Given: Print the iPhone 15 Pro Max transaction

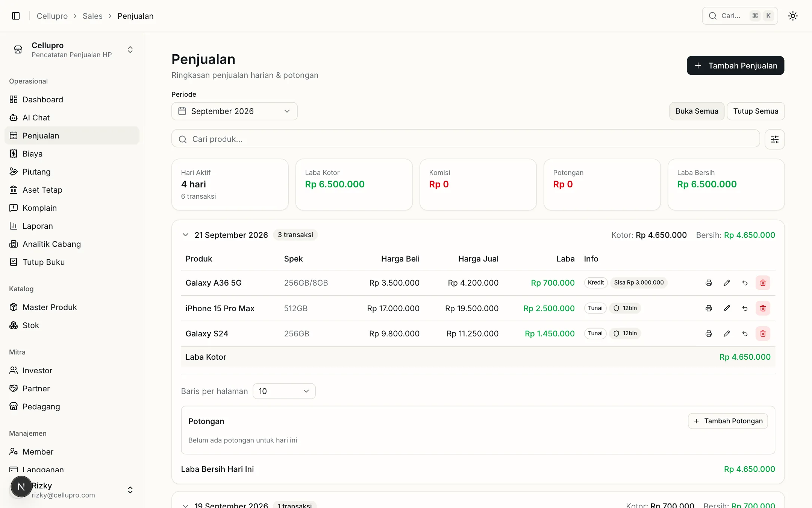Looking at the screenshot, I should tap(709, 308).
